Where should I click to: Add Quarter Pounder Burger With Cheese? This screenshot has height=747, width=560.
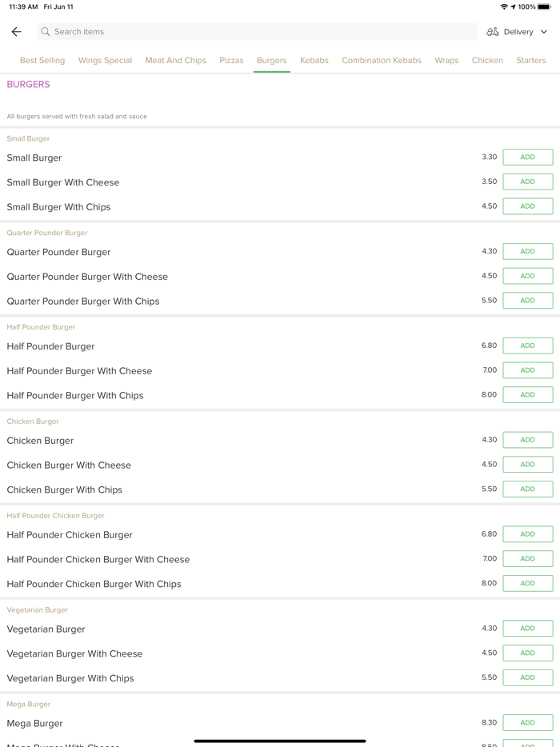[x=527, y=276]
